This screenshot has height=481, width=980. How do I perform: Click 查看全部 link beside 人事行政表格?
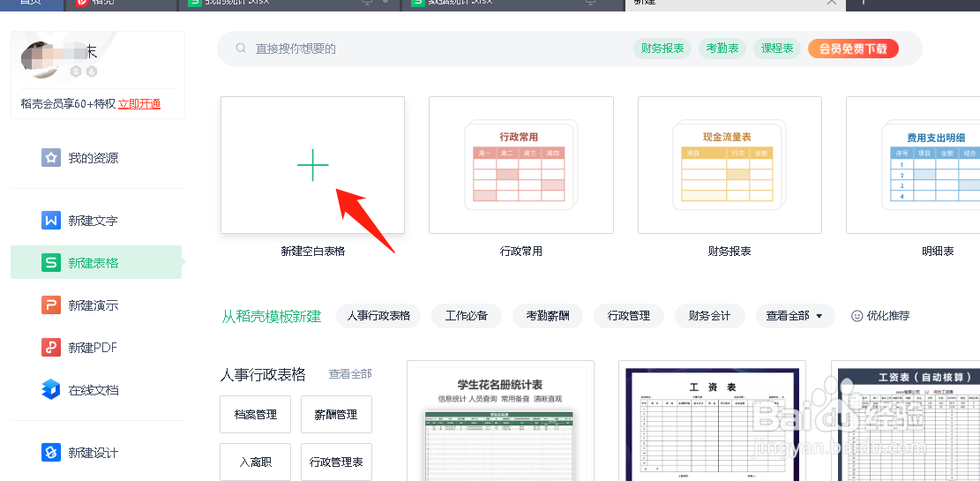(350, 374)
